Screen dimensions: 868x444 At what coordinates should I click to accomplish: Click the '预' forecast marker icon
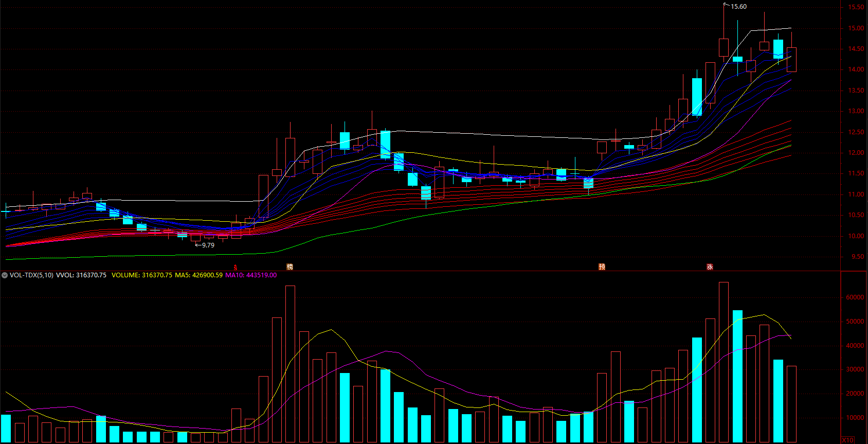(x=602, y=267)
